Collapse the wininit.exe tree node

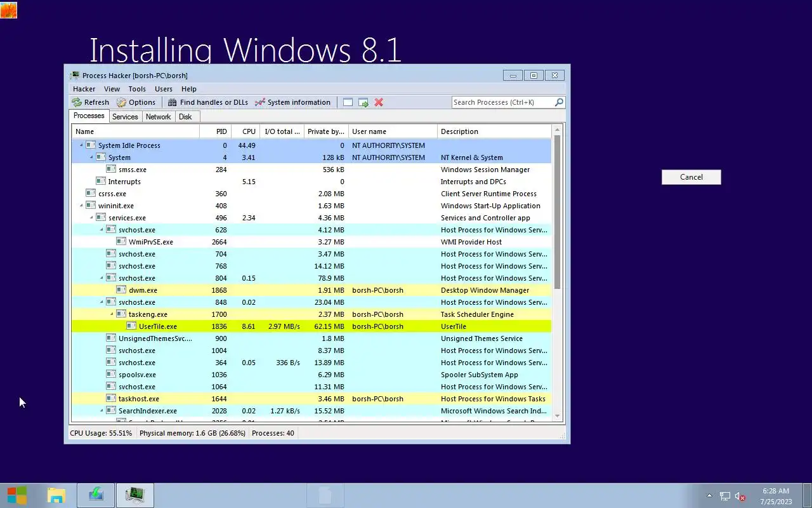pos(81,206)
